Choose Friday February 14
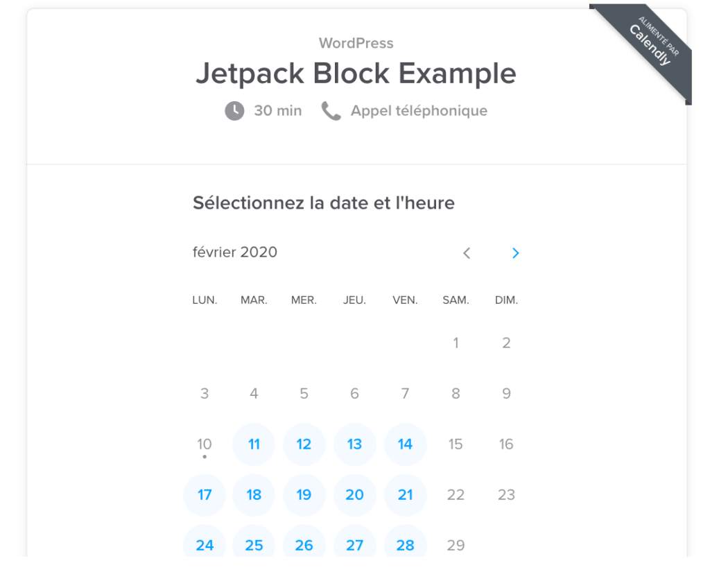The image size is (710, 588). (406, 444)
